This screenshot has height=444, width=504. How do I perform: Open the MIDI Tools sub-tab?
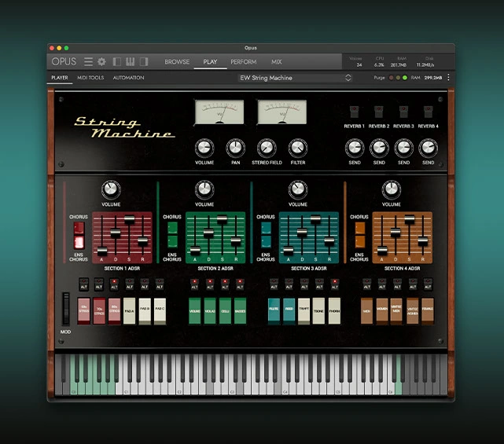(90, 78)
